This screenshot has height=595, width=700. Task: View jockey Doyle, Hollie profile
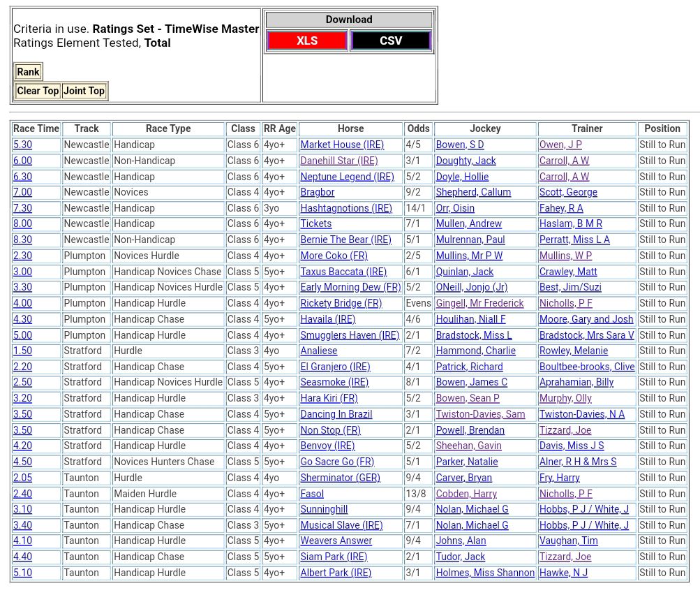(x=462, y=177)
